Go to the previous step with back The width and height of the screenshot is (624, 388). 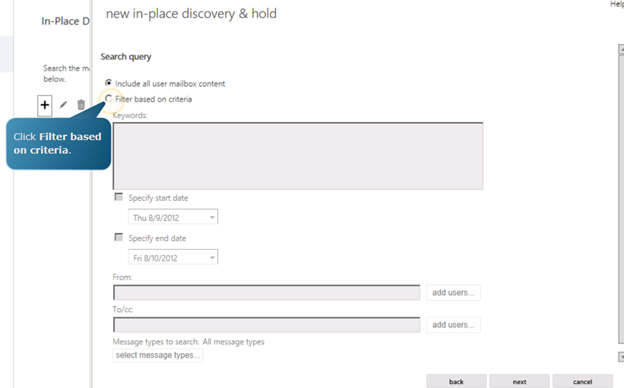(x=456, y=381)
